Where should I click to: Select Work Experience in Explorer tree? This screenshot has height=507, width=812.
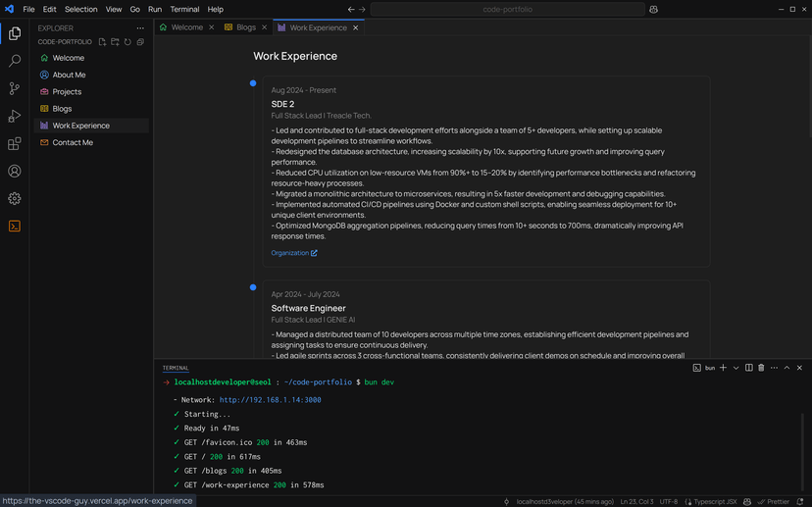pos(91,126)
